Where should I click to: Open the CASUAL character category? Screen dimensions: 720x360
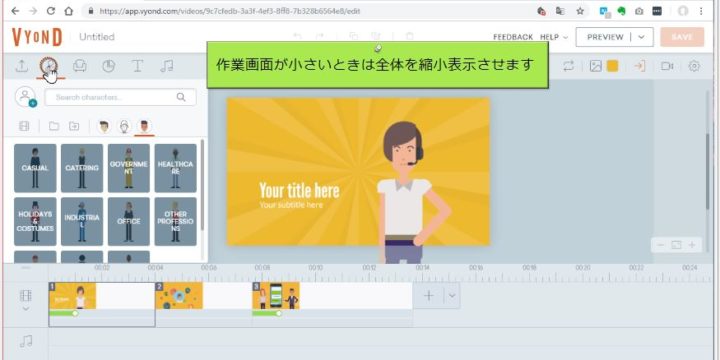(35, 168)
